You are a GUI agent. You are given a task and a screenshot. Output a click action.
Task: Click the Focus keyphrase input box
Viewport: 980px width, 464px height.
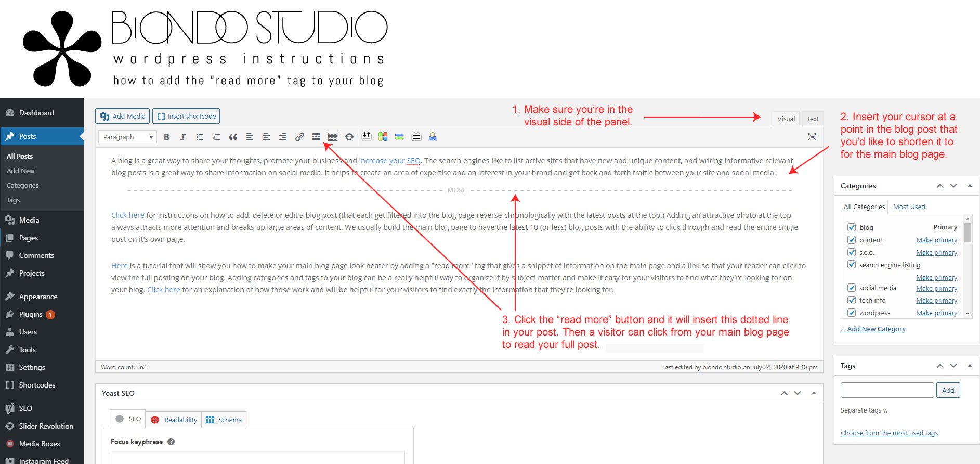coord(258,457)
